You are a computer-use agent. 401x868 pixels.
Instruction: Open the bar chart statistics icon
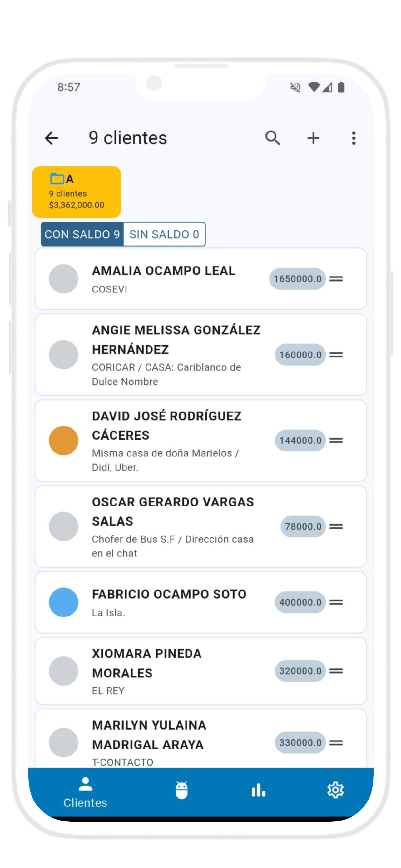coord(258,790)
